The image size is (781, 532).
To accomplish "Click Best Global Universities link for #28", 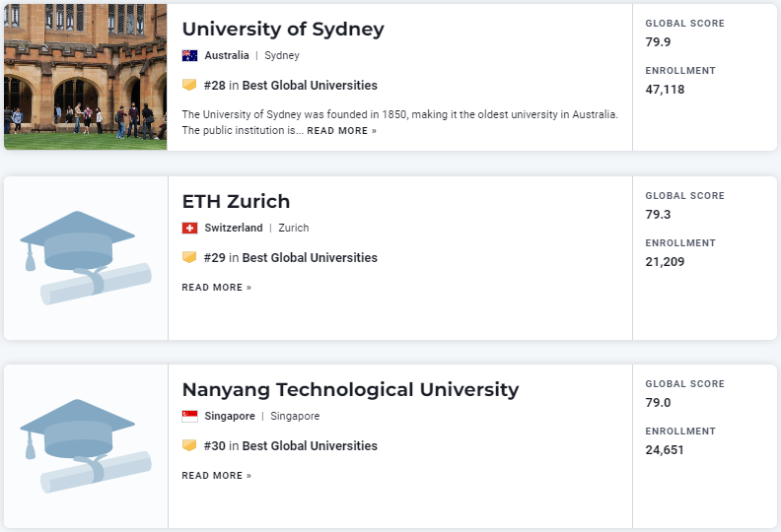I will coord(310,86).
